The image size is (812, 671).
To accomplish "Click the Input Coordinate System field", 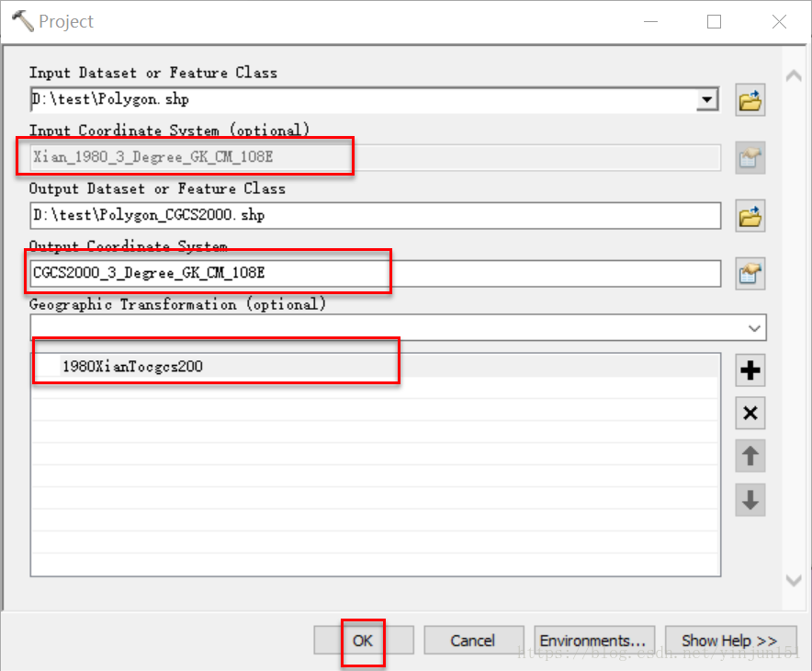I will click(376, 157).
